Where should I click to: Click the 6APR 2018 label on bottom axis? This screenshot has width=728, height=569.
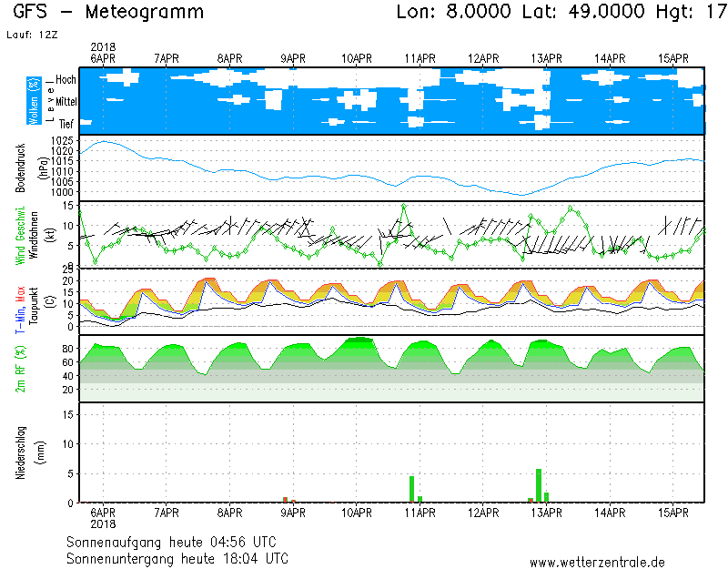(x=103, y=518)
